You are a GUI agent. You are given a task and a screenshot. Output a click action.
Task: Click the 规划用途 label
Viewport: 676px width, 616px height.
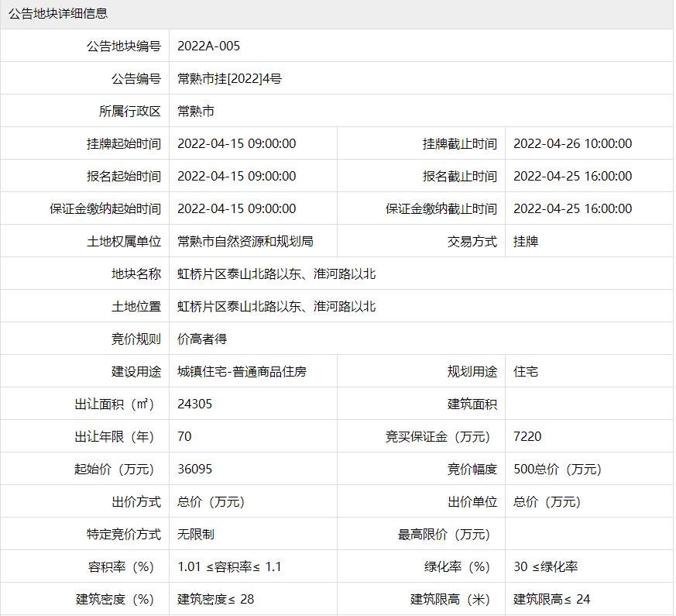click(x=472, y=371)
